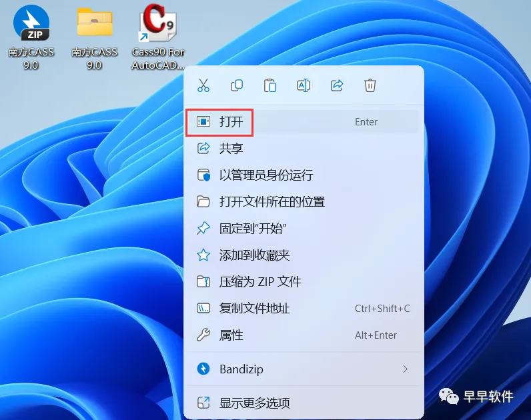The image size is (531, 420).
Task: Choose 显示更多选项 menu entry
Action: click(303, 403)
